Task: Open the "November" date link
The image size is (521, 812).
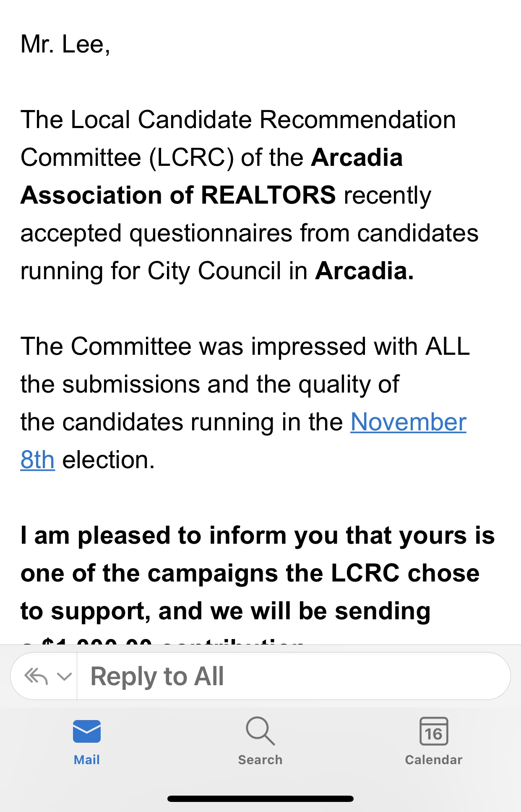Action: coord(408,422)
